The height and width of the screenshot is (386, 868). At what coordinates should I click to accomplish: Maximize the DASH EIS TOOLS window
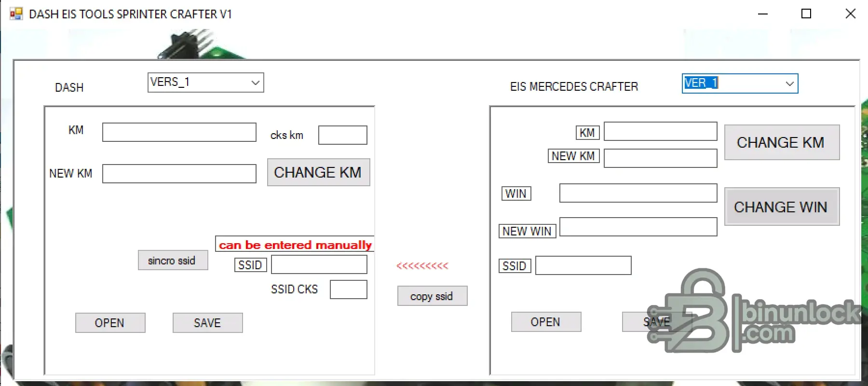[806, 14]
